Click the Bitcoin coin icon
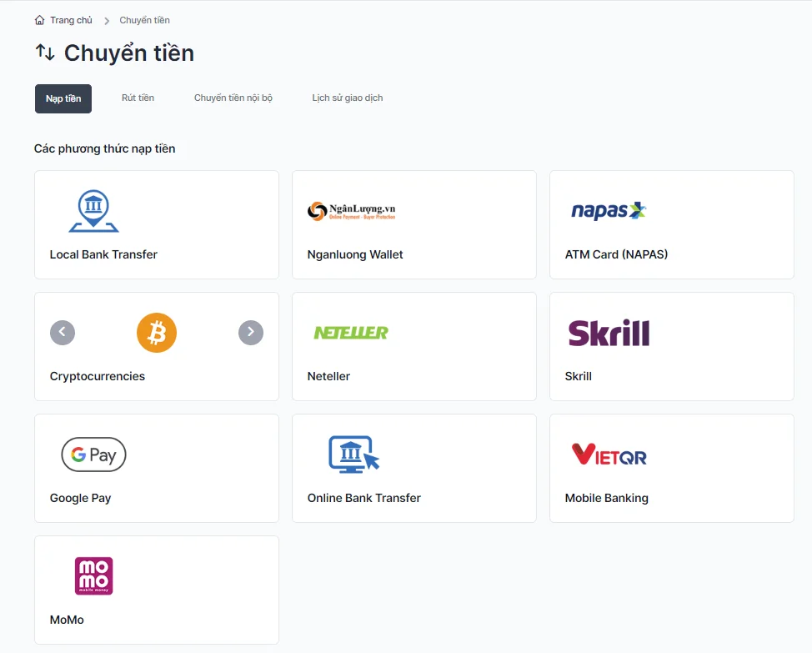Image resolution: width=812 pixels, height=653 pixels. point(157,333)
